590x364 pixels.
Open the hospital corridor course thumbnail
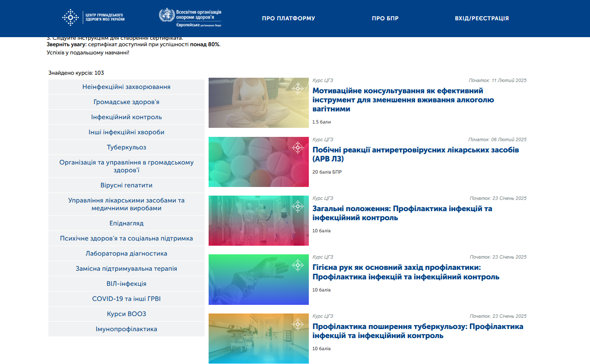tap(258, 338)
